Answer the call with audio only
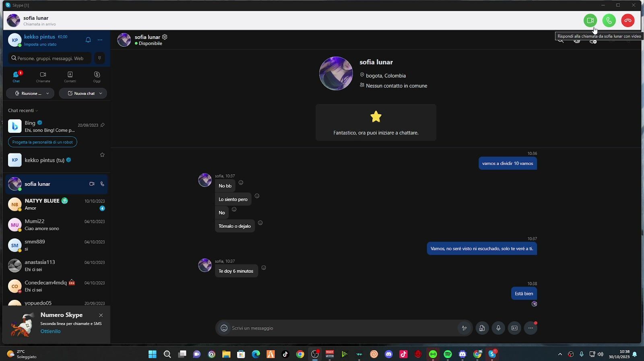 click(x=609, y=21)
